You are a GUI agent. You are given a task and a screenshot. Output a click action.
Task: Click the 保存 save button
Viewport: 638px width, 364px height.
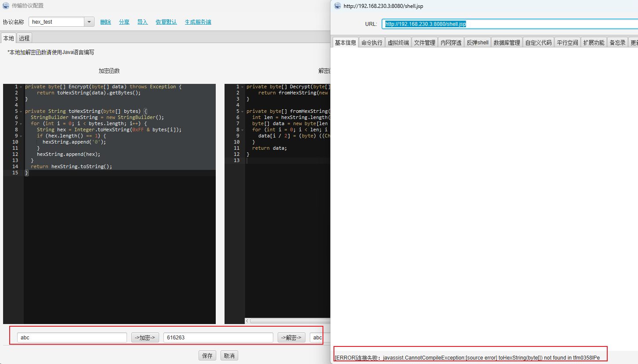(x=207, y=355)
